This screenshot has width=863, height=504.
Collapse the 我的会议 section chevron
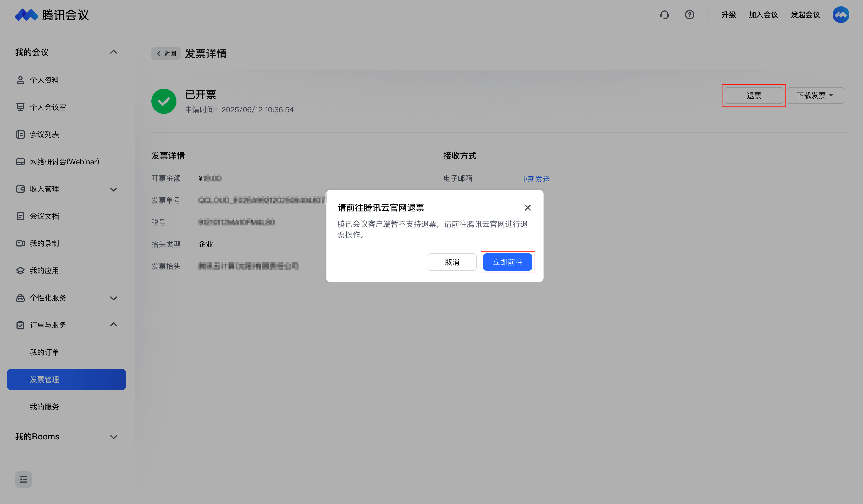(x=114, y=52)
